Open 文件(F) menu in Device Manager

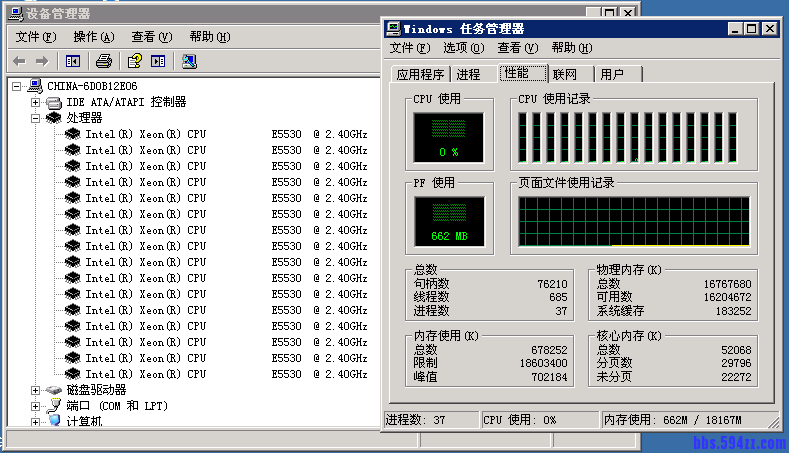[36, 37]
